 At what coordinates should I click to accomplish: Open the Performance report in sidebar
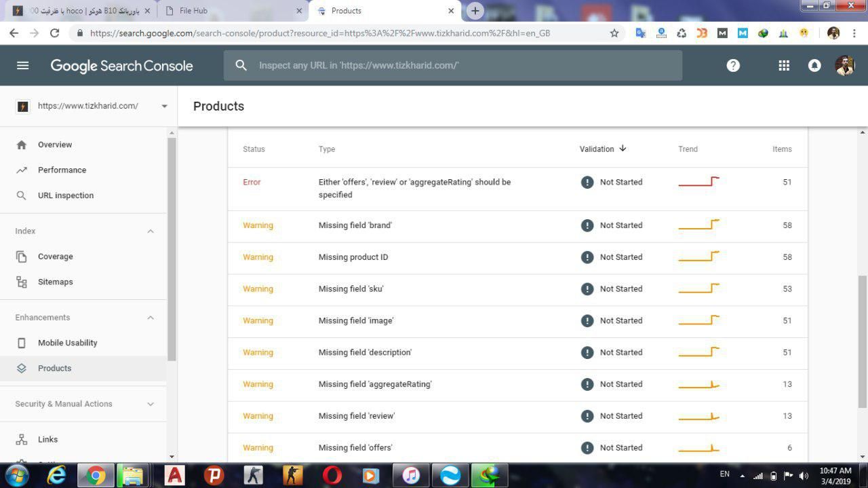62,170
